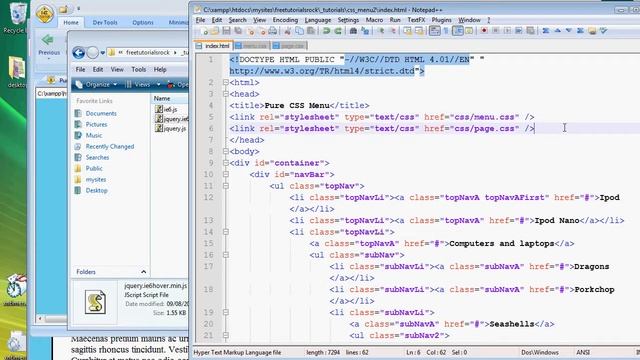Screen dimensions: 640x360
Task: Collapse the Folders pane chevron in Explorer
Action: tap(143, 272)
